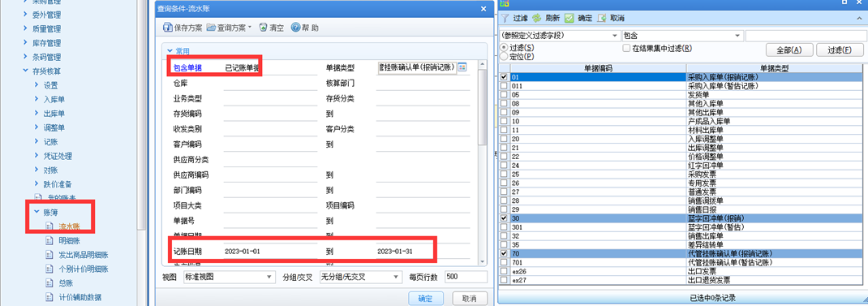This screenshot has height=306, width=868.
Task: Click the 取消 cancel icon in reference toolbar
Action: (602, 18)
